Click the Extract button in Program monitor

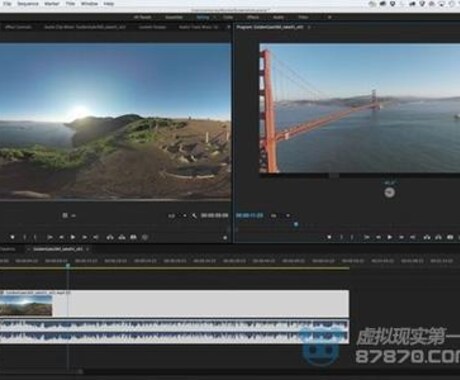pos(438,237)
